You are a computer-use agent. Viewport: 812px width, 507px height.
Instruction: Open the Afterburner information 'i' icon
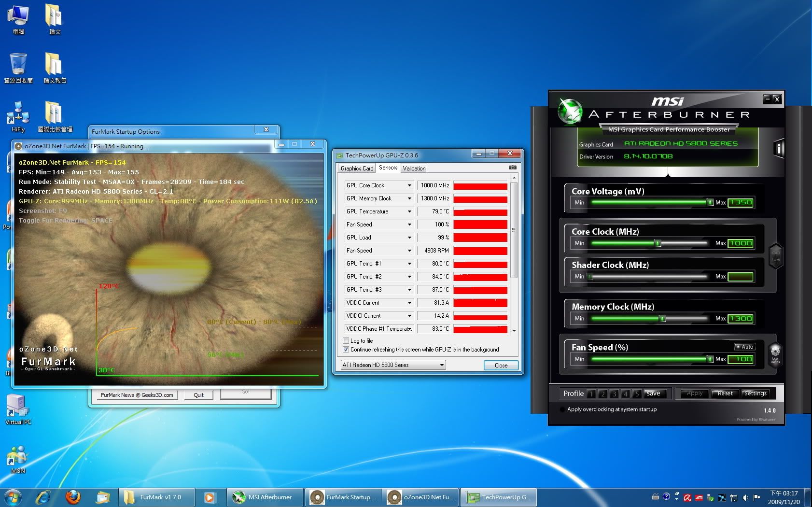(778, 148)
